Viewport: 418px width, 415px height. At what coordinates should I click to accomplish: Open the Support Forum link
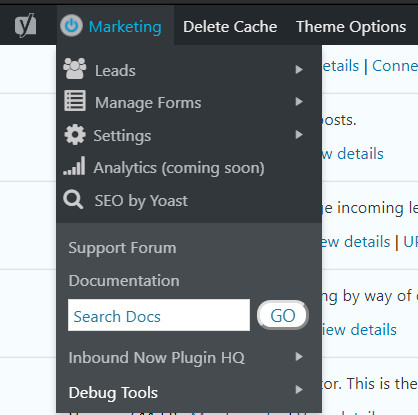pos(122,248)
